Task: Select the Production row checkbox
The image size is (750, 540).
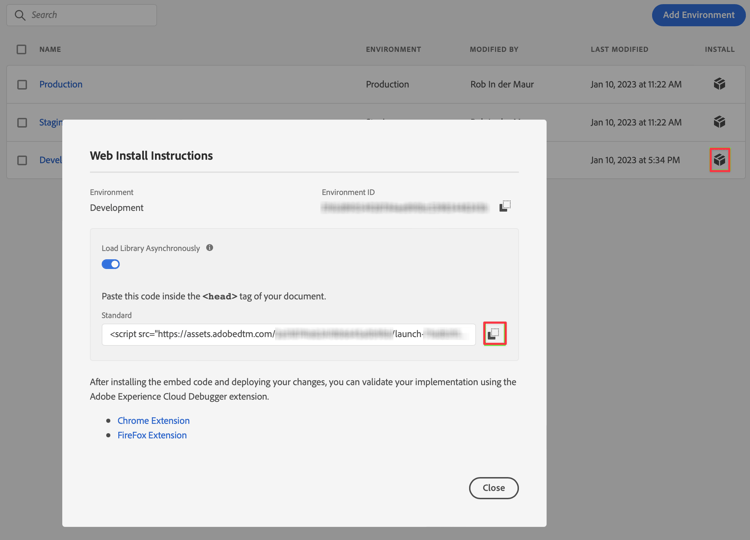Action: [x=22, y=85]
